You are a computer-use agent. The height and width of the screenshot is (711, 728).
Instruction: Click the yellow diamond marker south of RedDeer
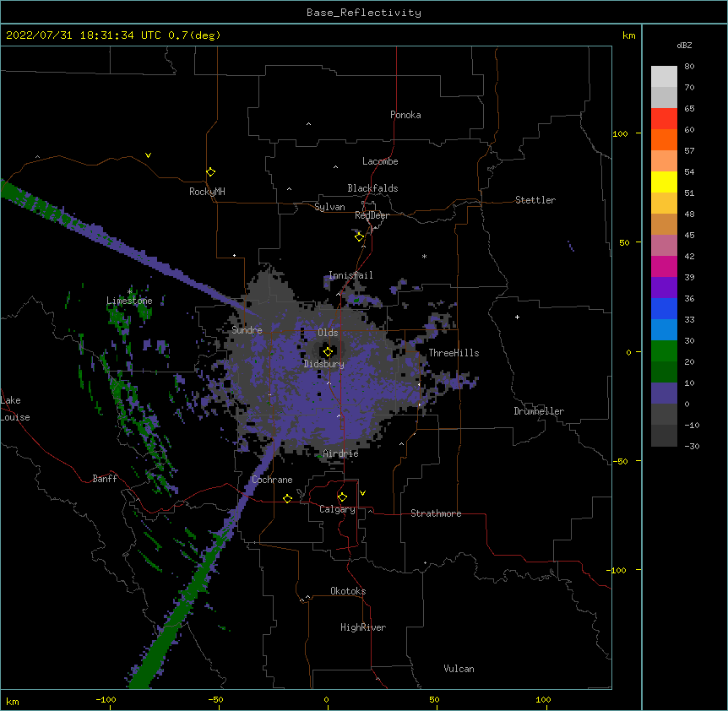pos(359,237)
